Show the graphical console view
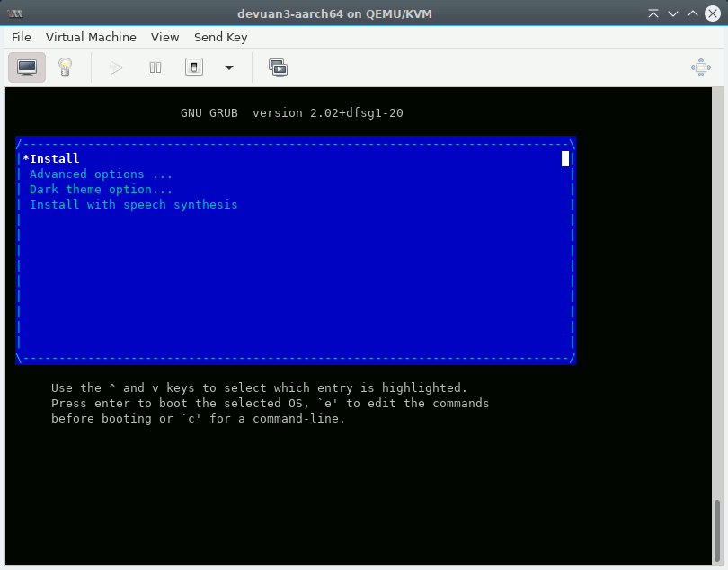The height and width of the screenshot is (570, 728). (x=27, y=67)
